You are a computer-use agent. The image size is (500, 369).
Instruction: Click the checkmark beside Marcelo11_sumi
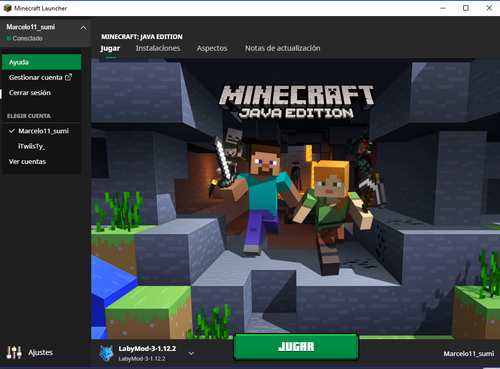[x=12, y=131]
